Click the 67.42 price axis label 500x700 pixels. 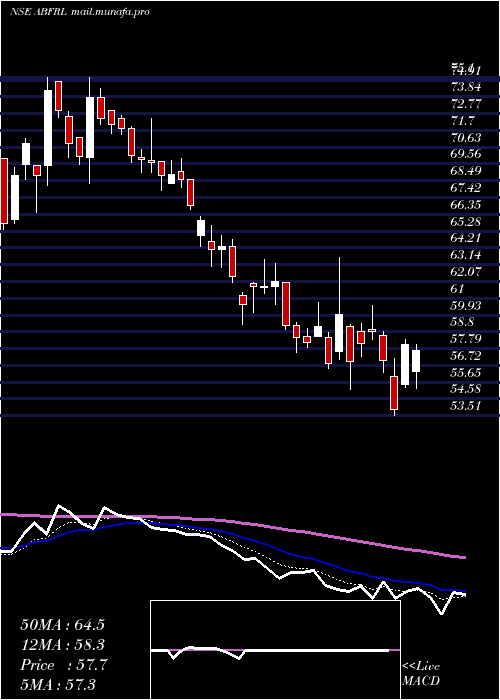click(467, 188)
